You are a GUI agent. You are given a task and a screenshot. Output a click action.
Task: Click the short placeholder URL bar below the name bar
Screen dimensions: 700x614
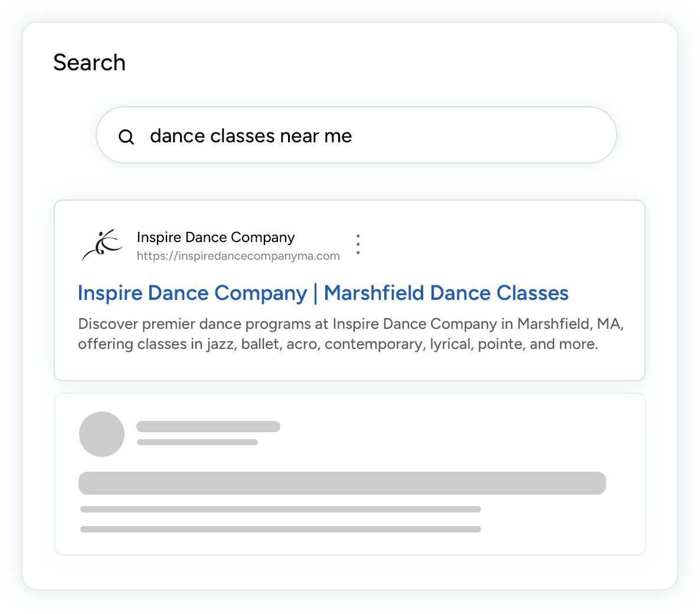197,442
